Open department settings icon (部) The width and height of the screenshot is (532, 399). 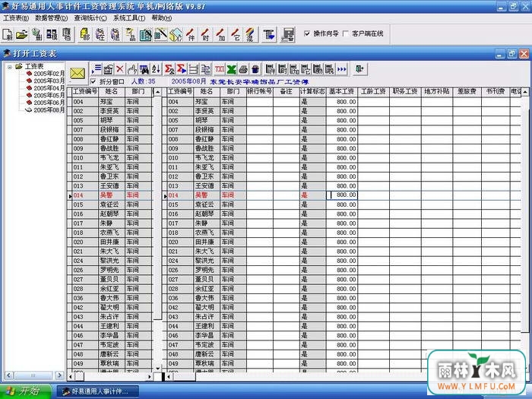85,34
